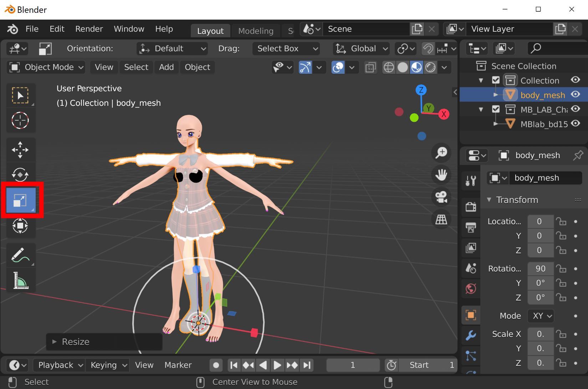This screenshot has height=389, width=588.
Task: Select the Measure tool
Action: (20, 280)
